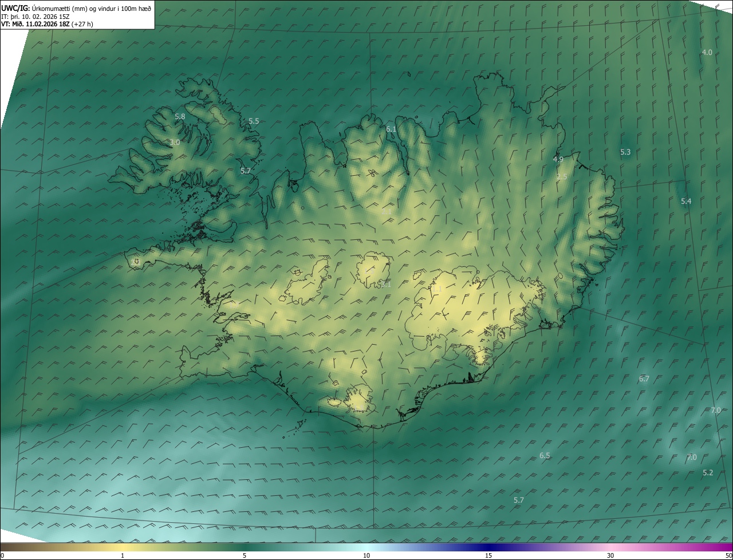Click the forecast offset "(+27 h)"
733x560 pixels.
click(82, 24)
